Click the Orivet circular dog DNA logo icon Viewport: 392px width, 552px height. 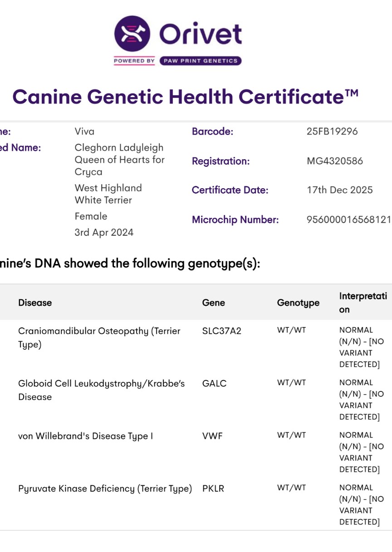132,34
